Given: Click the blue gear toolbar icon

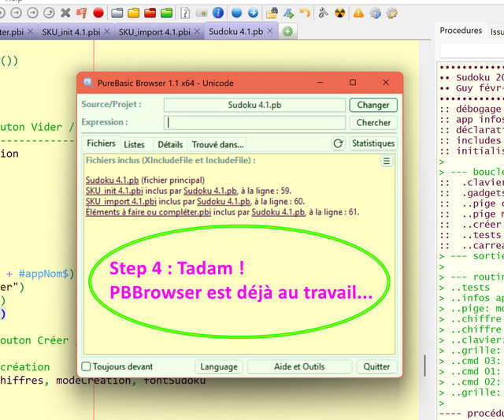Looking at the screenshot, I should click(375, 13).
